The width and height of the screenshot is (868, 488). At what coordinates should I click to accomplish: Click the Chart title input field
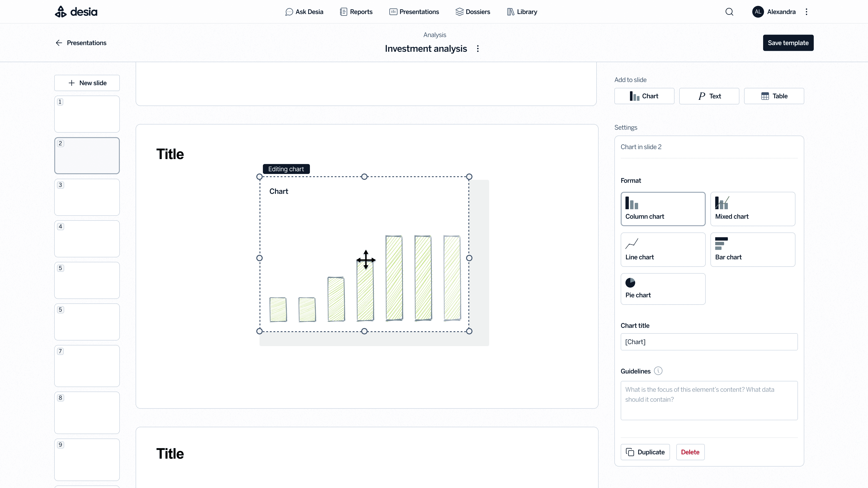[x=709, y=342]
